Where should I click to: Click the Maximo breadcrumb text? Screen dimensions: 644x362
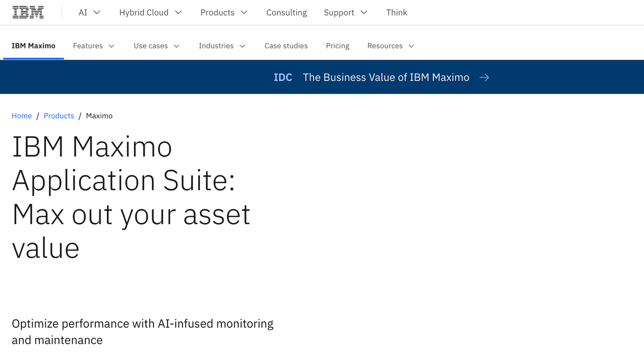point(99,116)
